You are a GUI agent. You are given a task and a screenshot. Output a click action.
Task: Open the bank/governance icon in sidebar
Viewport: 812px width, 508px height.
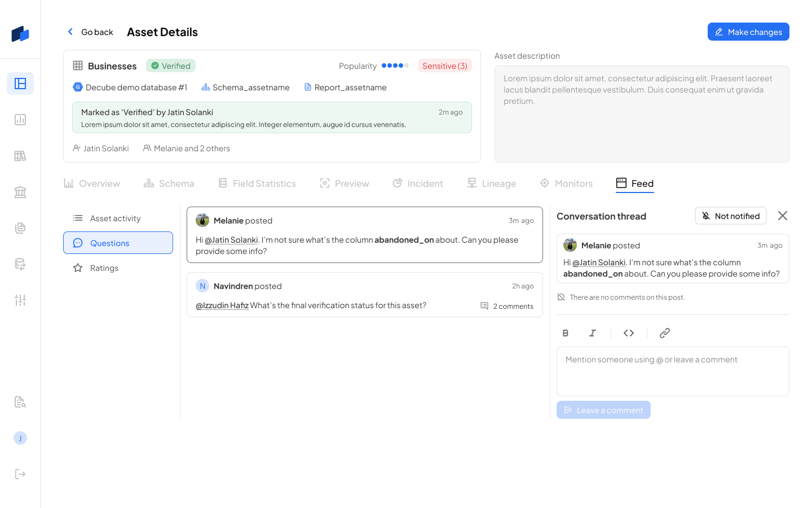pos(20,192)
